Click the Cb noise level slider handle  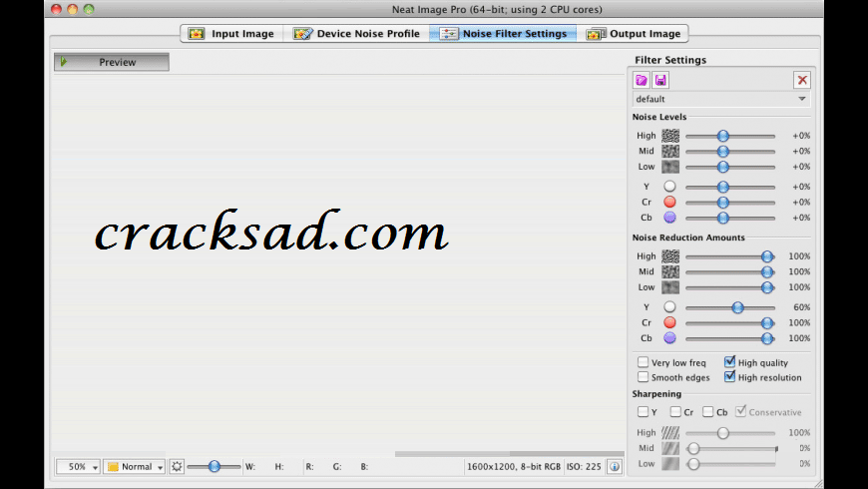pyautogui.click(x=723, y=218)
